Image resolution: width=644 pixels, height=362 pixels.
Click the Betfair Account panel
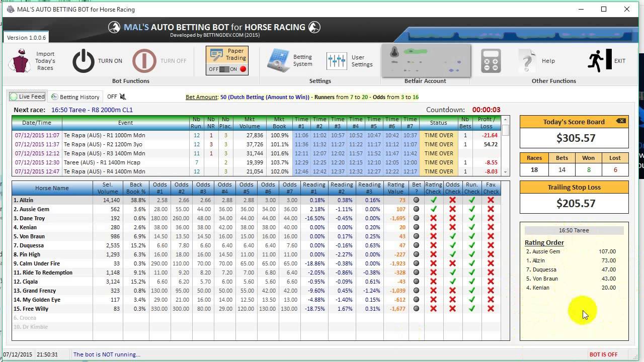[426, 61]
